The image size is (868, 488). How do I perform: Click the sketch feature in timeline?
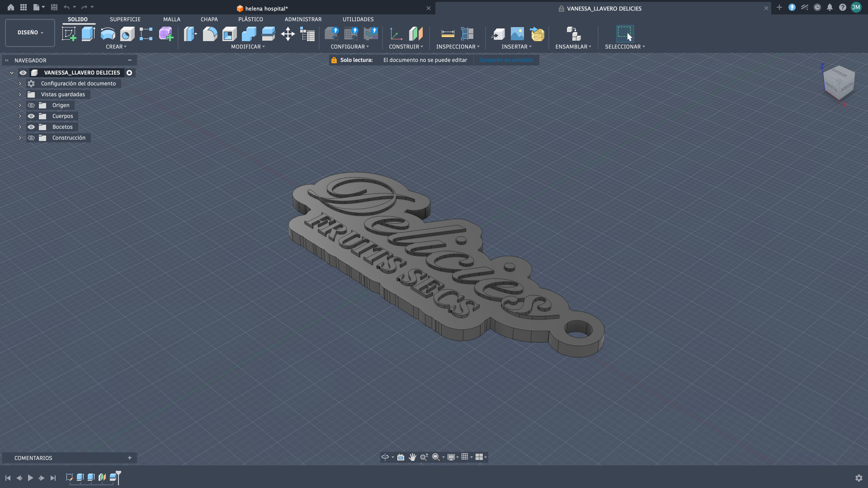pyautogui.click(x=69, y=477)
